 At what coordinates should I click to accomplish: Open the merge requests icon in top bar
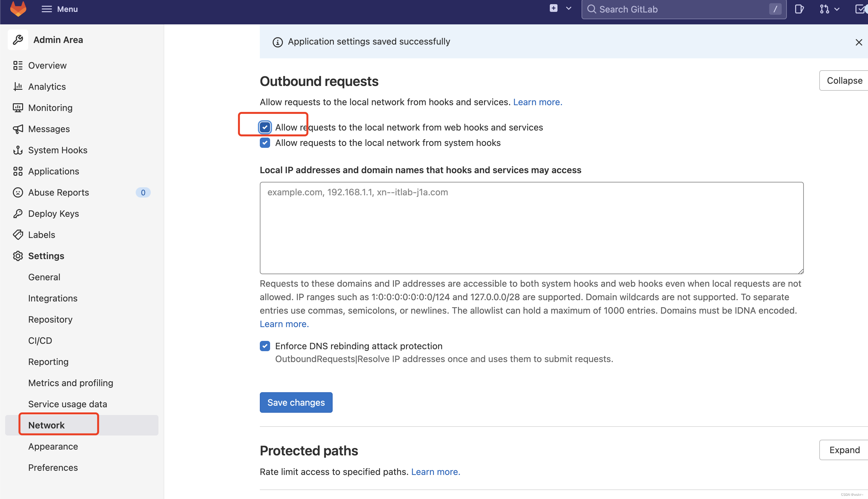[825, 9]
